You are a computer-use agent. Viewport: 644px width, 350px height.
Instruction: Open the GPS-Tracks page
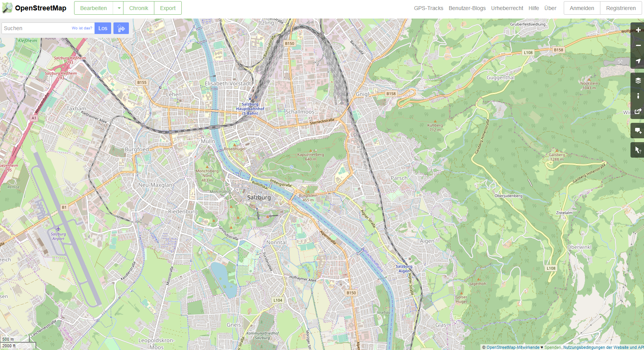coord(428,8)
